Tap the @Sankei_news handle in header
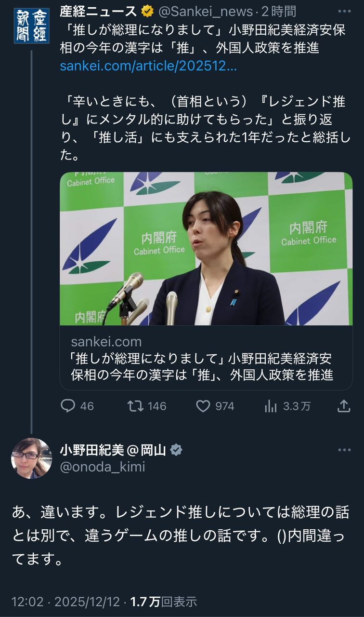This screenshot has height=617, width=364. 205,11
